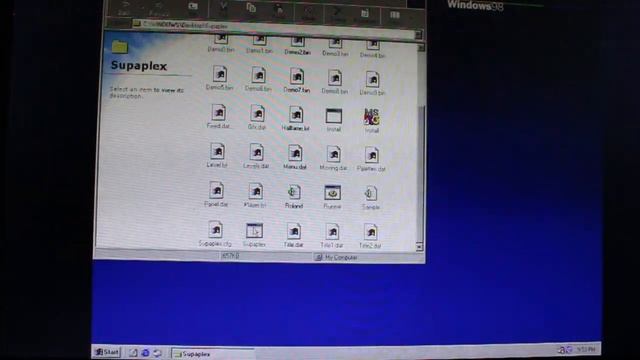The height and width of the screenshot is (360, 640).
Task: Open the Views toolbar button
Action: pos(395,16)
